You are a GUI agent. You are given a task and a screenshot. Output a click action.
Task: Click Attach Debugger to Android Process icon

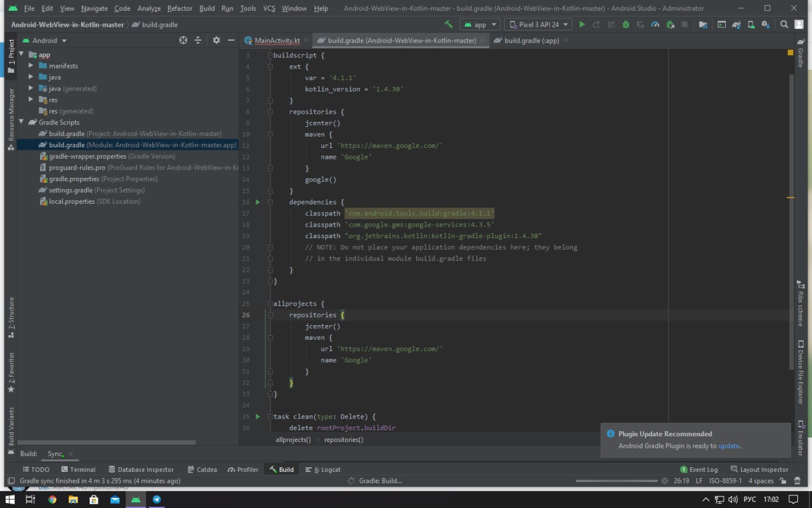pyautogui.click(x=669, y=25)
